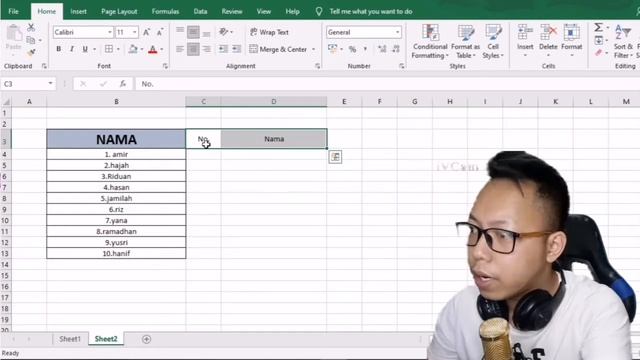640x360 pixels.
Task: Switch to the Insert tab
Action: [x=78, y=11]
